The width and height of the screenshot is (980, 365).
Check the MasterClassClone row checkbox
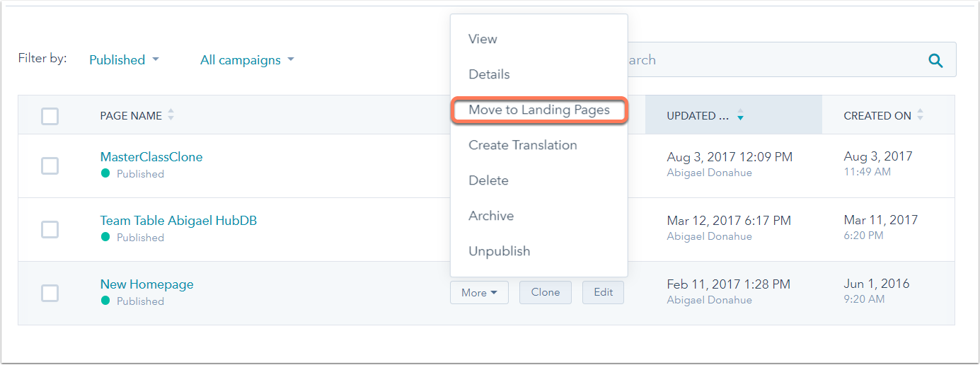tap(50, 166)
